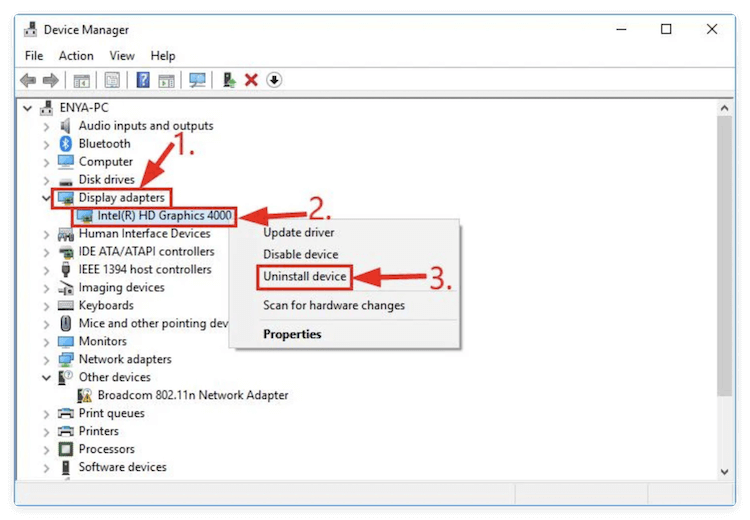Click the Intel(R) HD Graphics 4000 device icon

[x=85, y=216]
